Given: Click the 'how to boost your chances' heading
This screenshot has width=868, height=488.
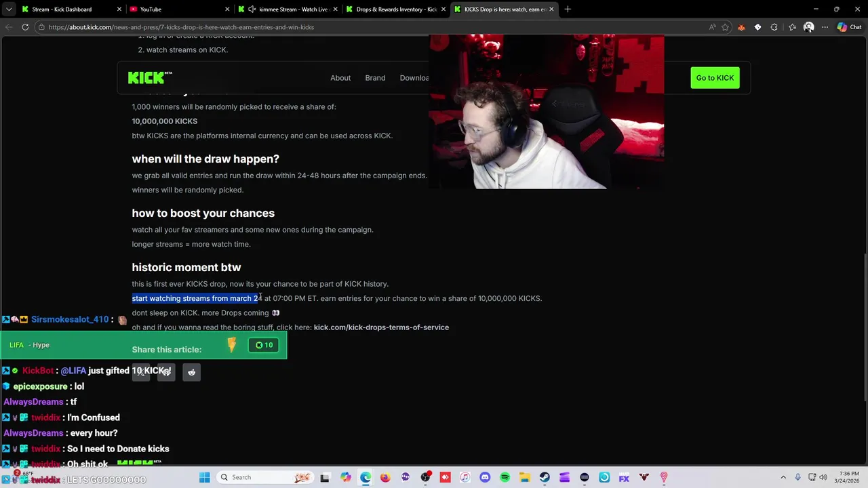Looking at the screenshot, I should point(203,213).
